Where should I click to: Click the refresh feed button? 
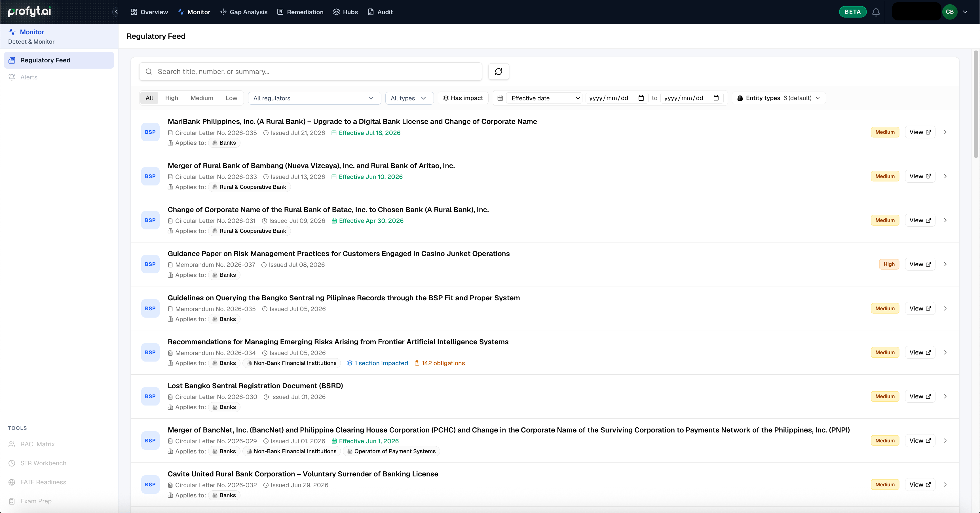point(499,71)
